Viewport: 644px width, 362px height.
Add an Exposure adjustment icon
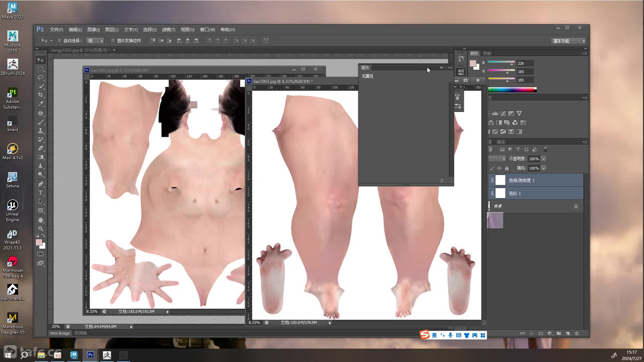[x=511, y=114]
